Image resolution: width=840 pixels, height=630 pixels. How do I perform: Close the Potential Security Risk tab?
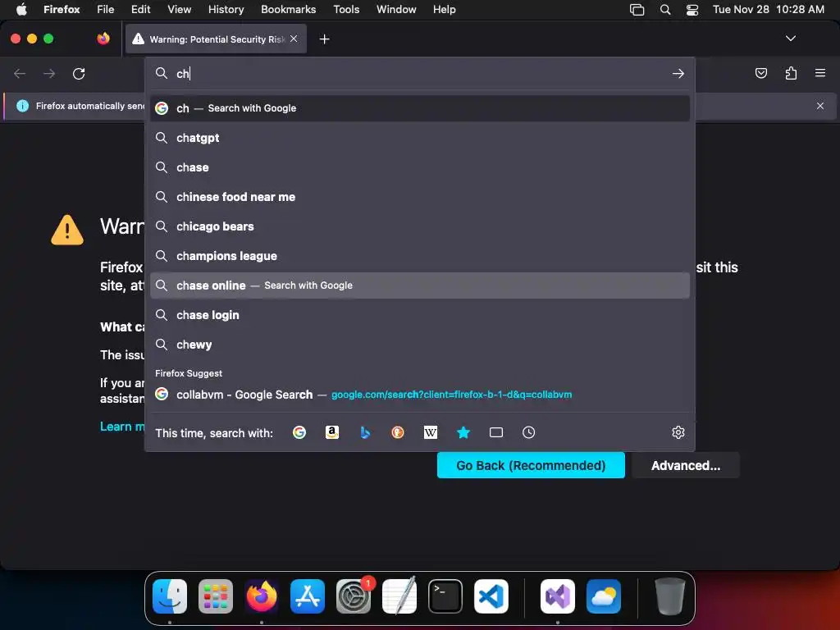click(x=294, y=39)
